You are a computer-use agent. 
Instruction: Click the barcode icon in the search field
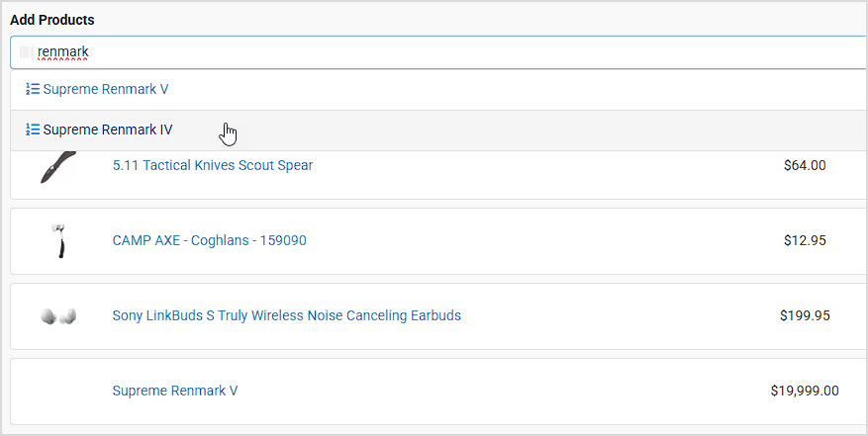pyautogui.click(x=27, y=52)
